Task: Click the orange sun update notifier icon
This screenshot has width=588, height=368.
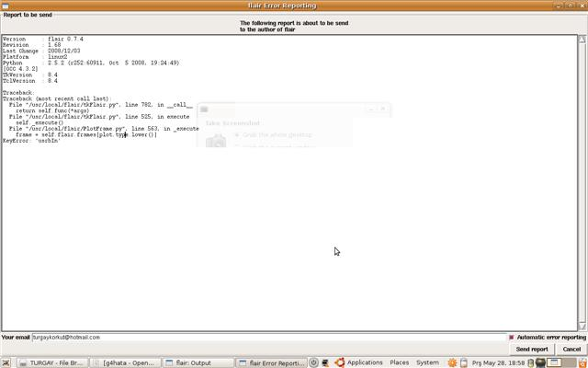Action: [x=452, y=362]
